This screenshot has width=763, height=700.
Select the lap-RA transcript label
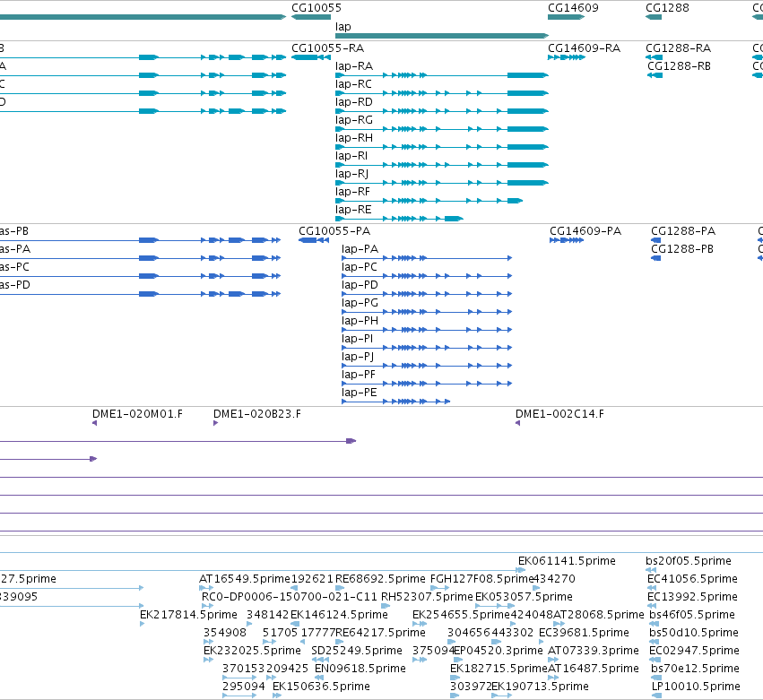point(354,66)
